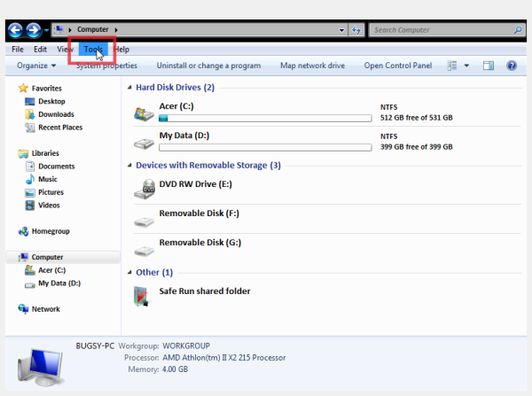Screen dimensions: 532x396
Task: Open Acer (C:) in the navigation pane
Action: pos(52,270)
